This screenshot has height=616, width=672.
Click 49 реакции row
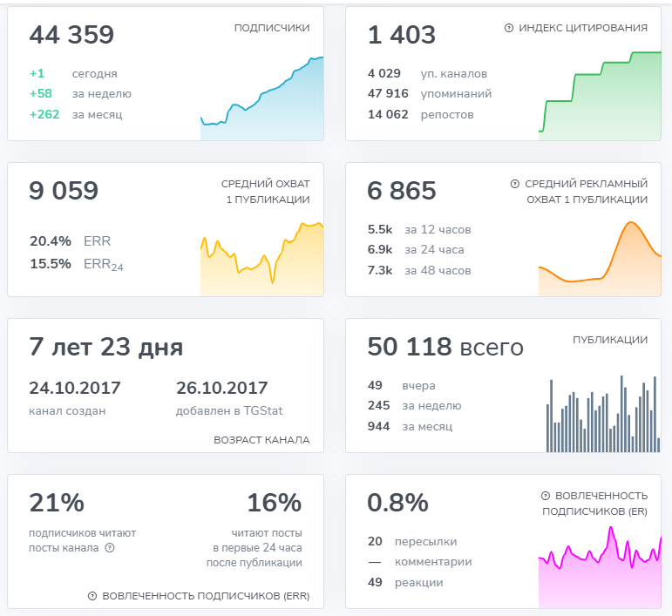tap(405, 582)
